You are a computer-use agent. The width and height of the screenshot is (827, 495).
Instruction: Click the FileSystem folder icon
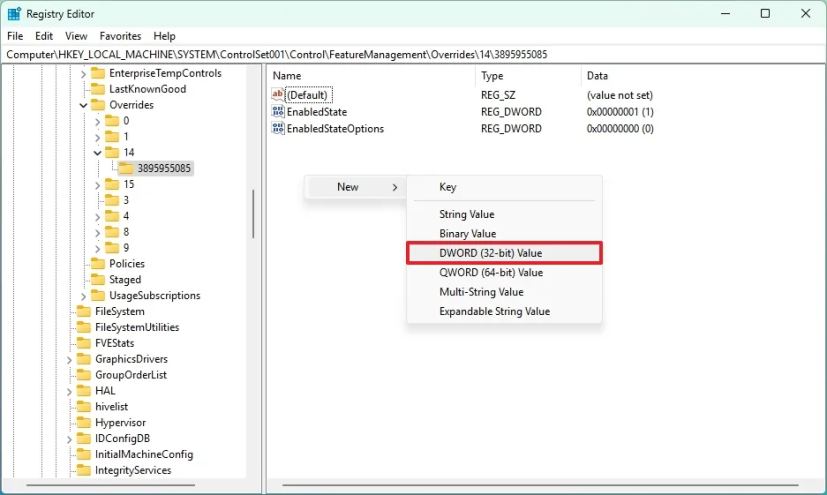(84, 311)
